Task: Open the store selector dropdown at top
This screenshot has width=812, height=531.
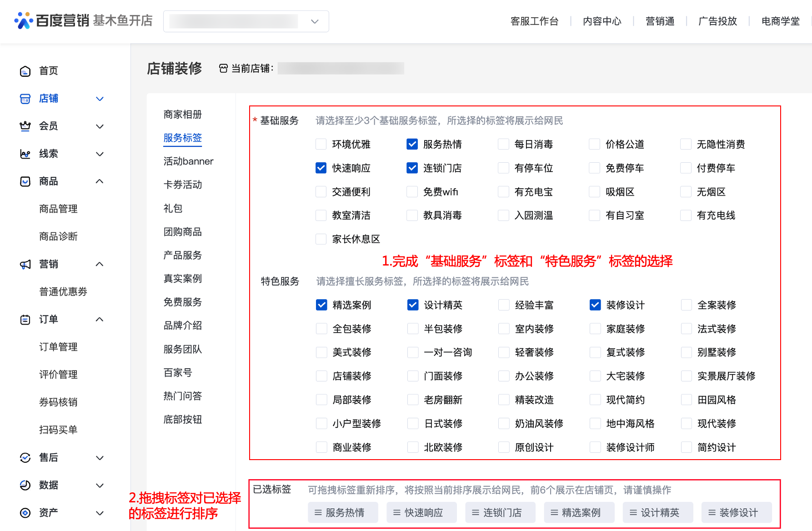Action: point(246,21)
